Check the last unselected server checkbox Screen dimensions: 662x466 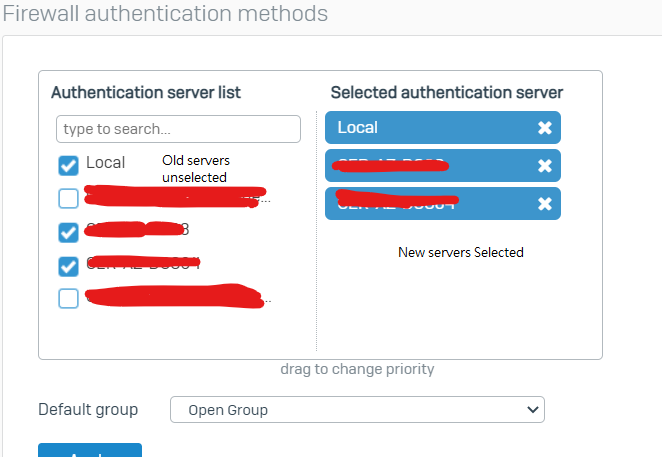(x=68, y=299)
